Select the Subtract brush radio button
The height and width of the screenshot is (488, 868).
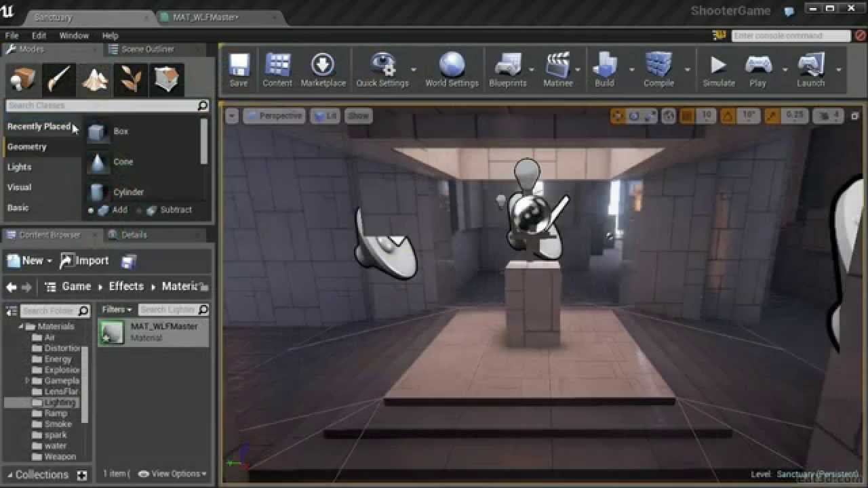click(x=140, y=210)
